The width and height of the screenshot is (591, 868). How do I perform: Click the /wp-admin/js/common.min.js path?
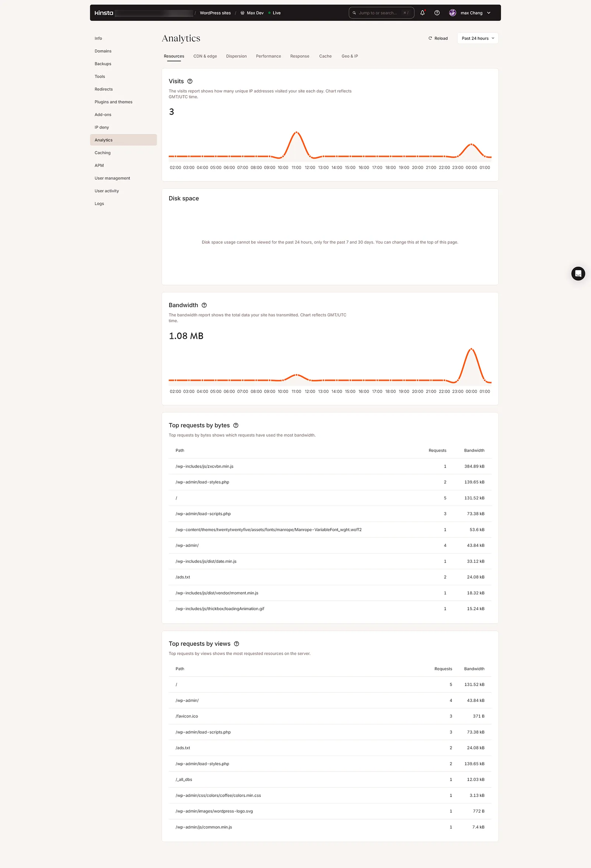pos(204,827)
